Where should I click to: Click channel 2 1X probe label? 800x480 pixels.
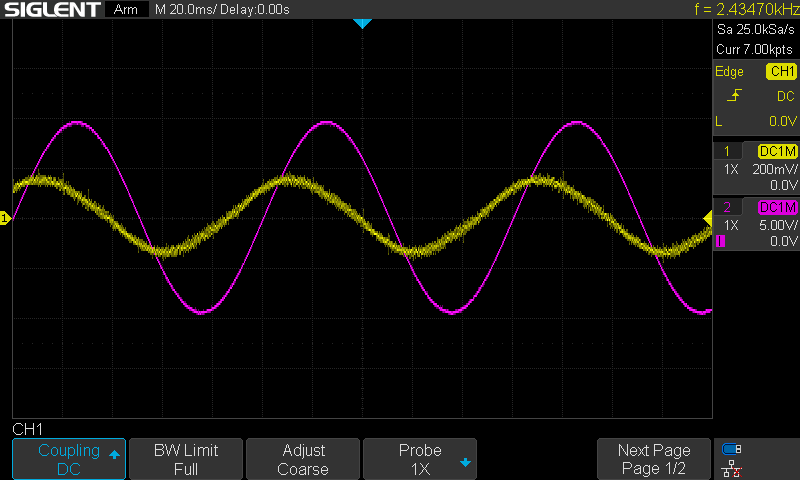click(x=731, y=225)
